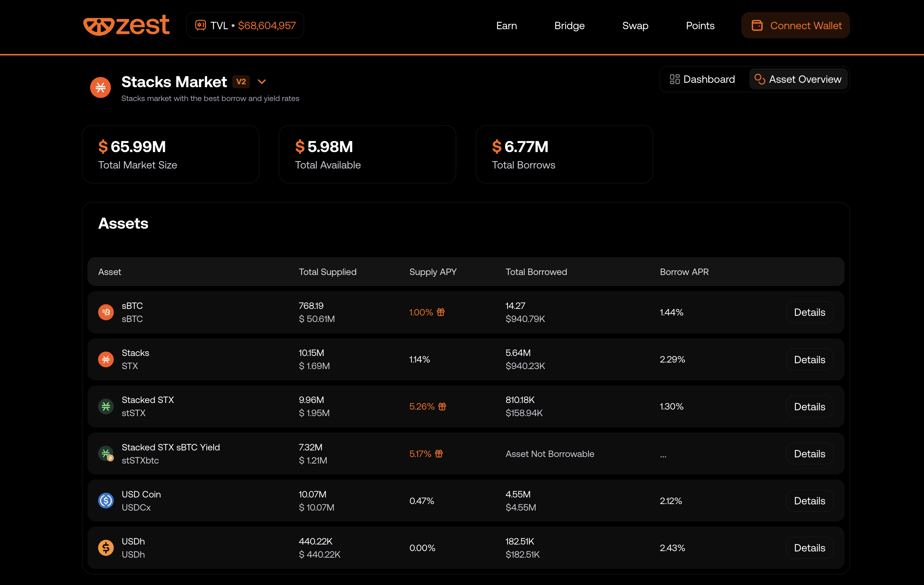Expand the Stacks Market dropdown chevron
924x585 pixels.
262,81
